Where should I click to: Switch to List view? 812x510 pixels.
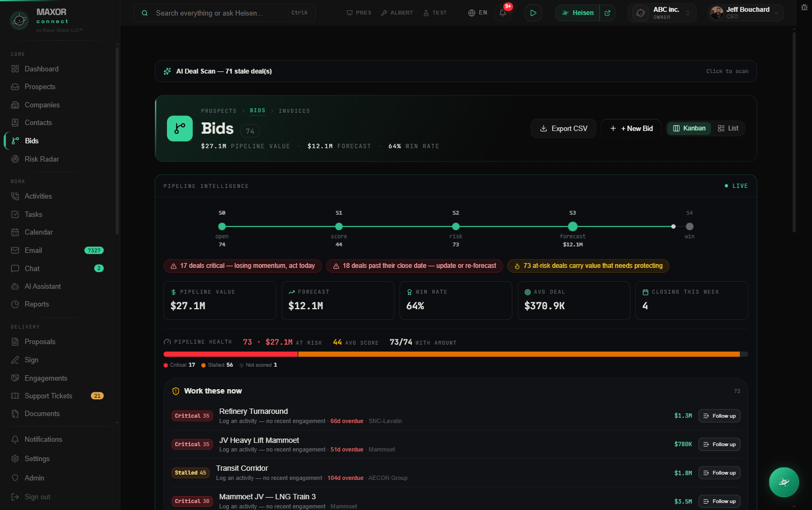728,128
